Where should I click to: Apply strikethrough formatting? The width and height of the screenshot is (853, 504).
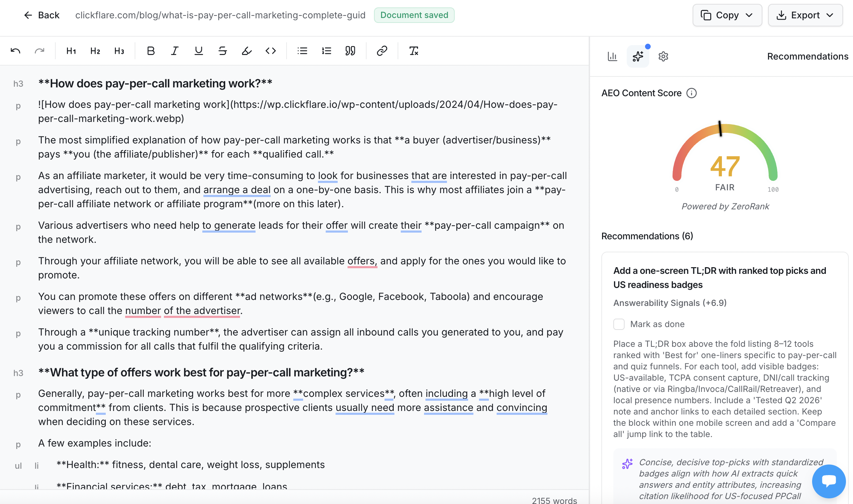222,51
